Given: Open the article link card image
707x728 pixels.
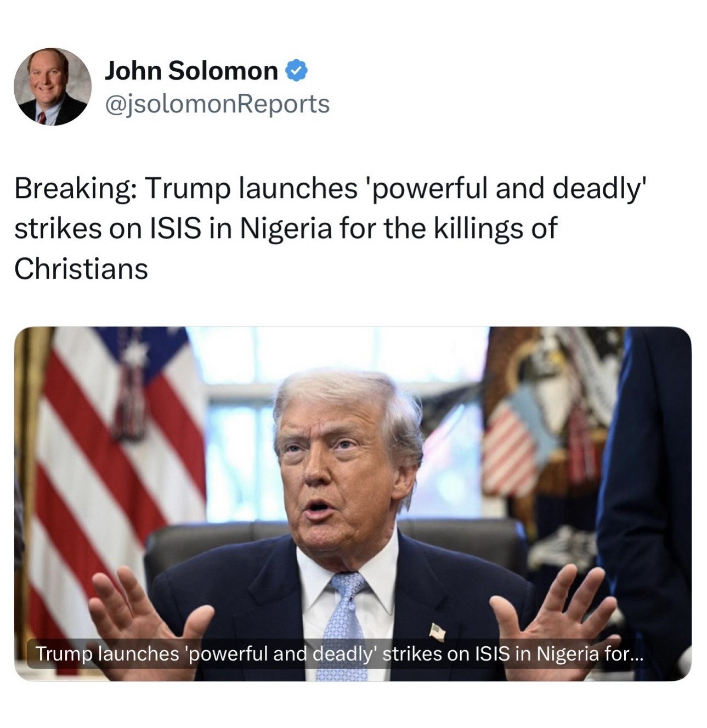Looking at the screenshot, I should (353, 504).
